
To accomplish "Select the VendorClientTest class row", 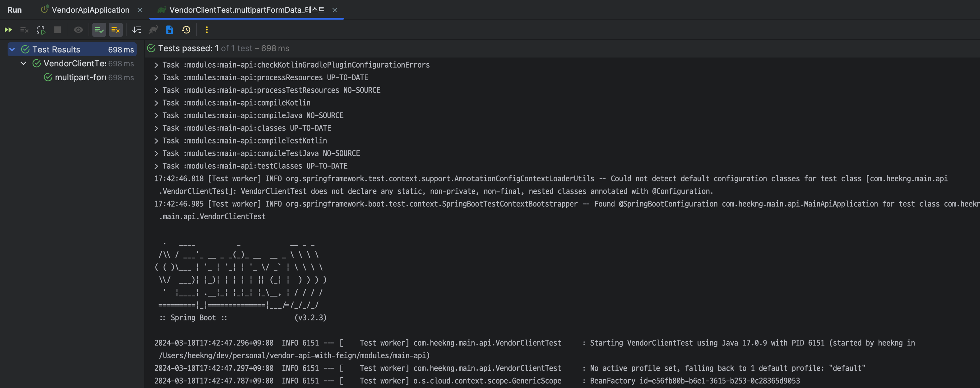I will (x=72, y=64).
